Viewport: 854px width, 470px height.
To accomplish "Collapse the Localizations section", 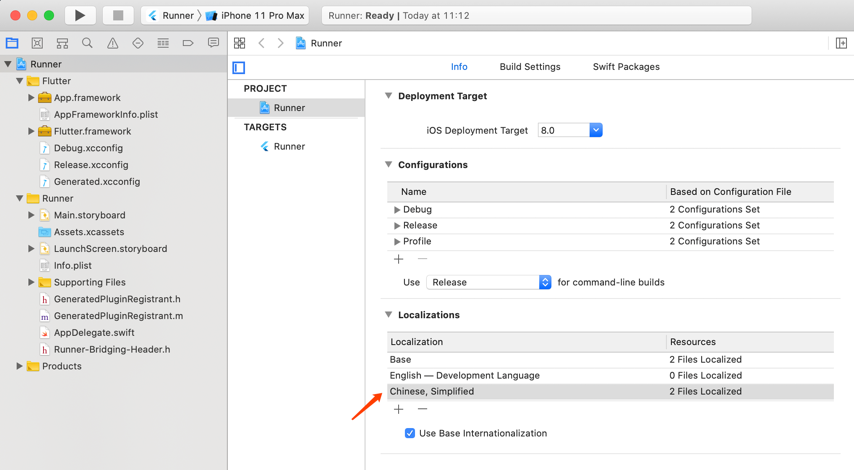I will [x=388, y=315].
